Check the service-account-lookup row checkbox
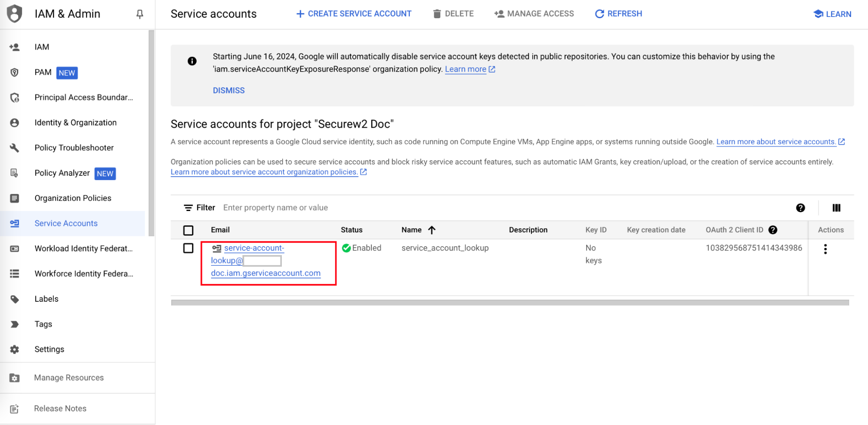This screenshot has width=868, height=425. coord(188,248)
